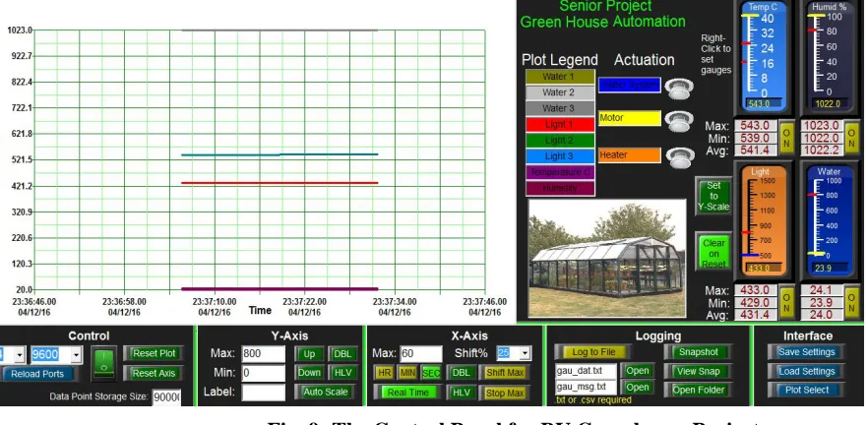The height and width of the screenshot is (425, 868).
Task: Click the Y-Axis DBL button
Action: [x=342, y=354]
